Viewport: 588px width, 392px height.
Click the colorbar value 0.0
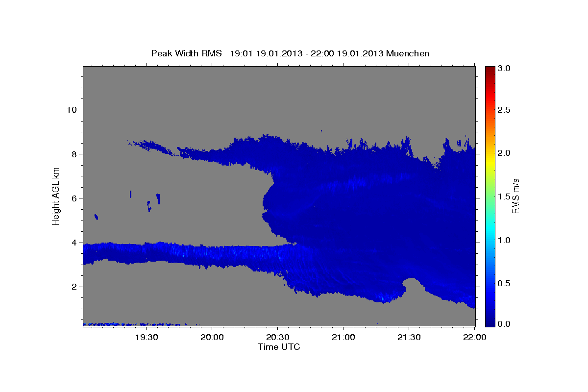tap(504, 324)
